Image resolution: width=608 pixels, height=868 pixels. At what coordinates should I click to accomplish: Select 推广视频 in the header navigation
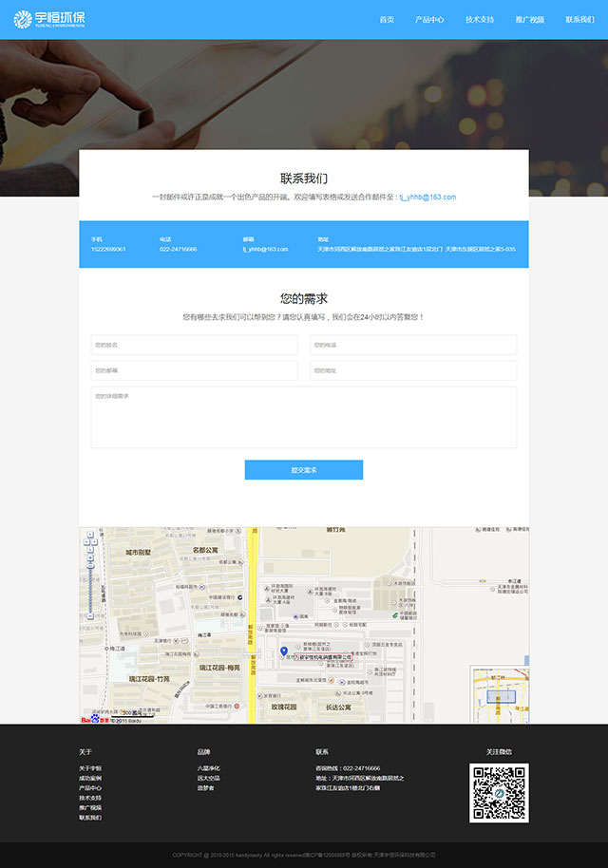(529, 20)
